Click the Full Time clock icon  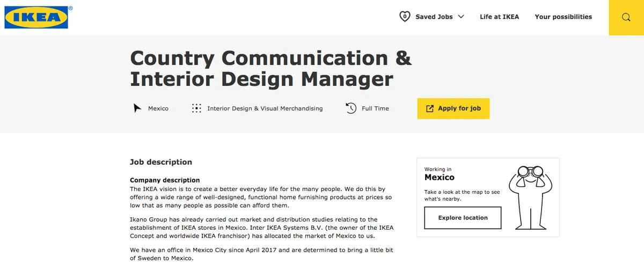351,108
